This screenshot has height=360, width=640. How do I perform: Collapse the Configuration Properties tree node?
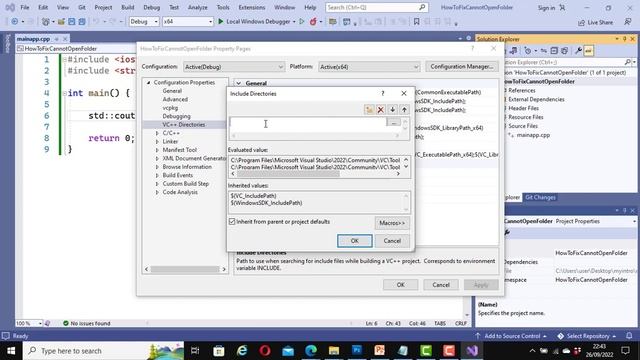[x=149, y=82]
